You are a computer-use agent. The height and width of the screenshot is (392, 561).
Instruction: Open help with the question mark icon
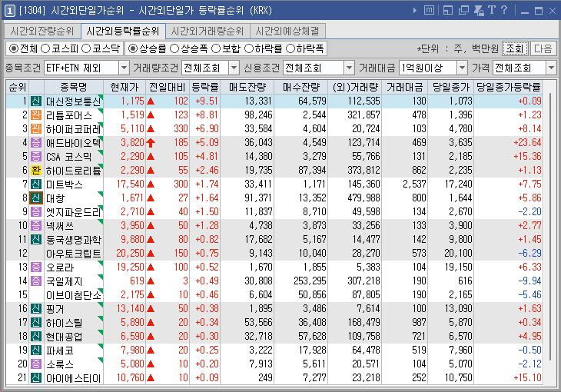tap(504, 10)
